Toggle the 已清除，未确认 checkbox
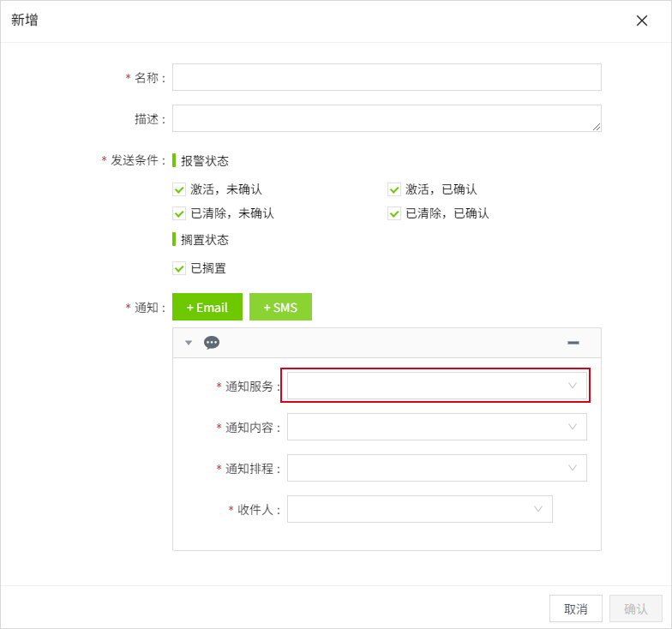The image size is (672, 629). pos(179,213)
